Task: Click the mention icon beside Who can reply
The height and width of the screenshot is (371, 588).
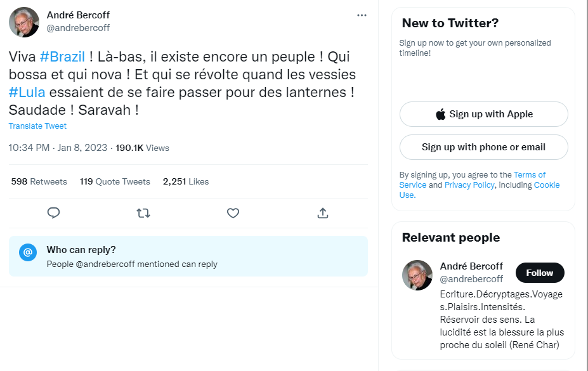Action: (28, 252)
